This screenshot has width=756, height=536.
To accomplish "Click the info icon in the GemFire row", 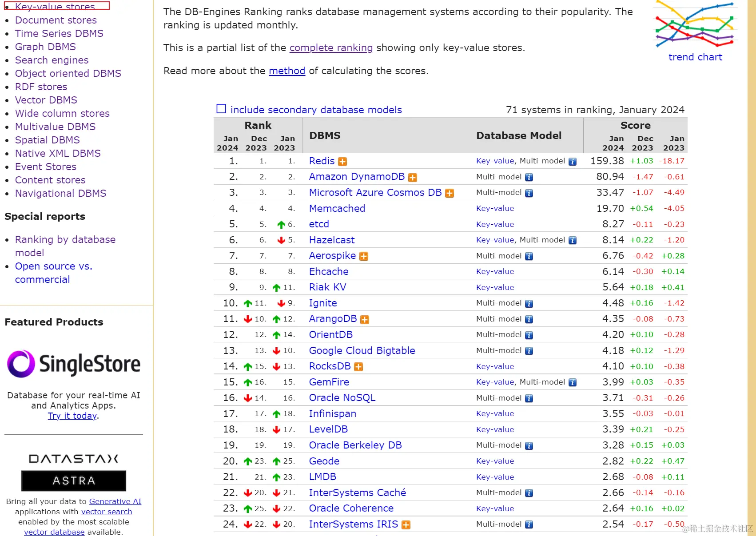I will click(573, 383).
